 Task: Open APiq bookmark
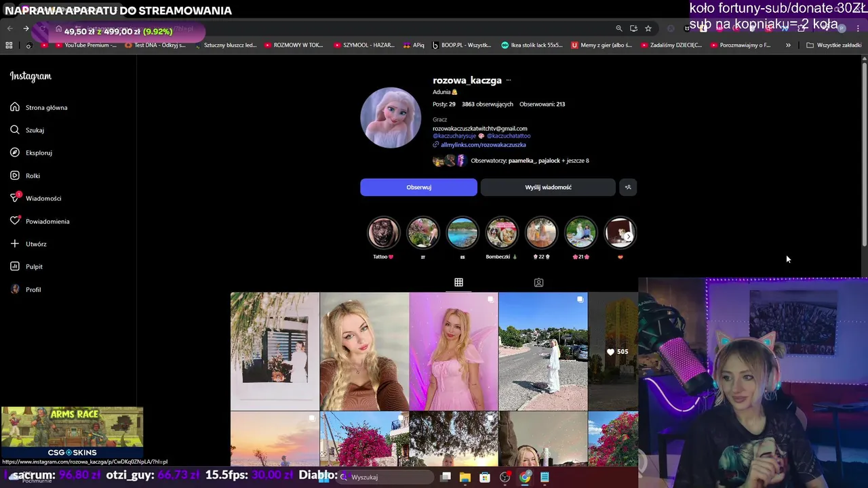(414, 45)
